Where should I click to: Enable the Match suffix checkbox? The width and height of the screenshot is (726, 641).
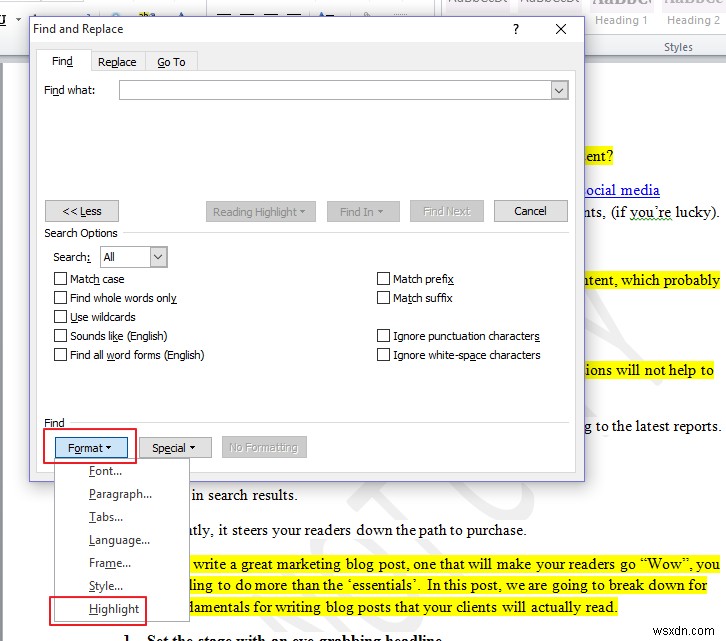[383, 298]
